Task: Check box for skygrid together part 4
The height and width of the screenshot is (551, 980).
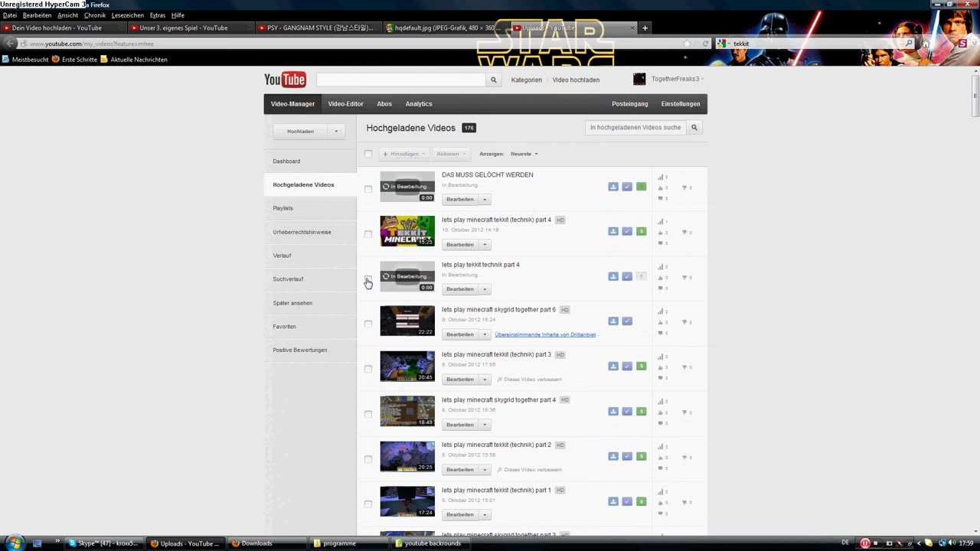Action: click(368, 414)
